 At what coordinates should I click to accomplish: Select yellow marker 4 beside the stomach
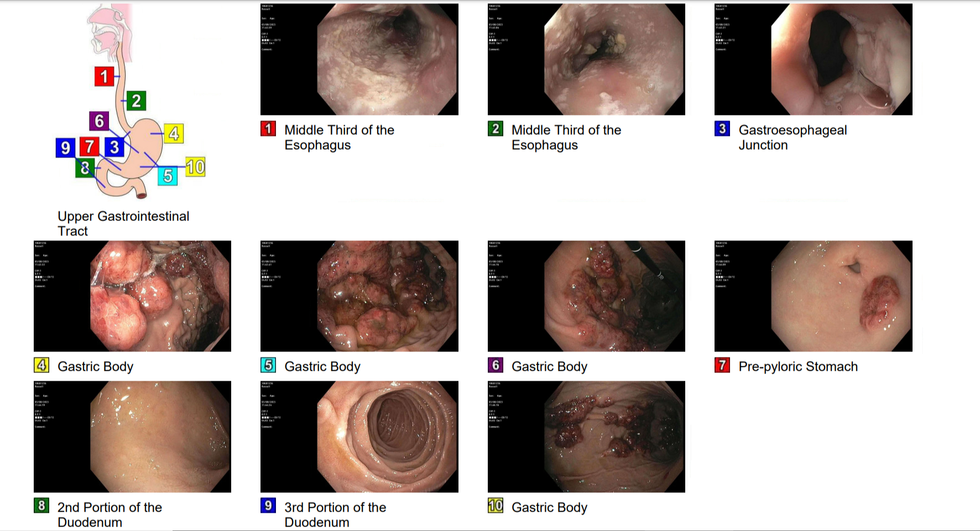pos(174,133)
